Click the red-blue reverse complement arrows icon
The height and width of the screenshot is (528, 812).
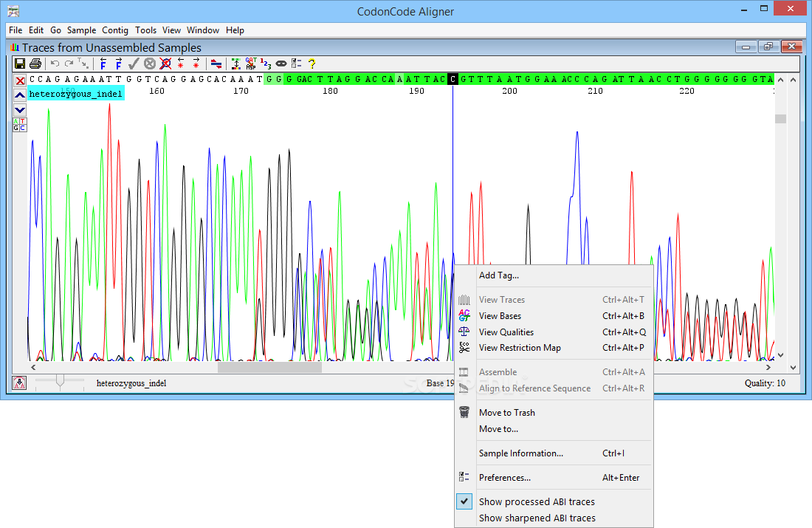[216, 64]
